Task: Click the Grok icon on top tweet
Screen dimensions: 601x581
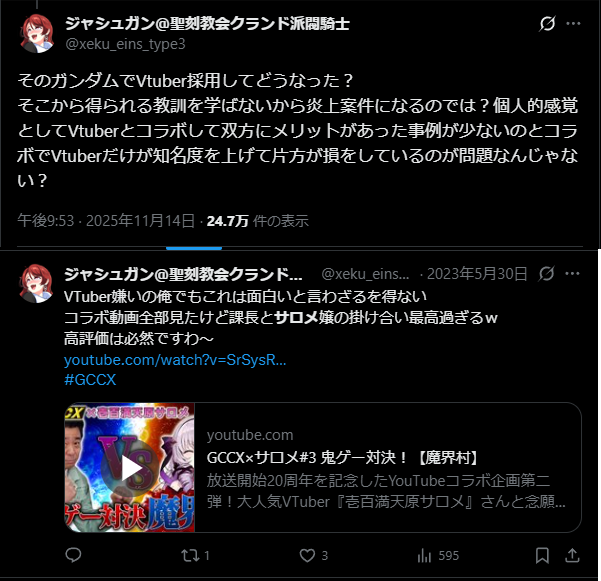Action: (x=547, y=23)
